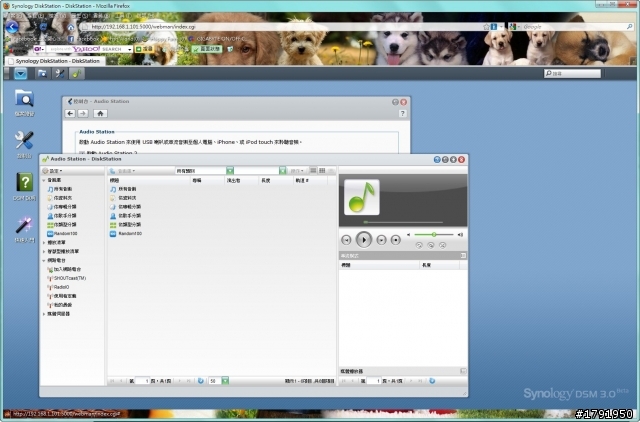This screenshot has width=640, height=422.
Task: Select All Music in the sidebar tree
Action: pos(60,189)
